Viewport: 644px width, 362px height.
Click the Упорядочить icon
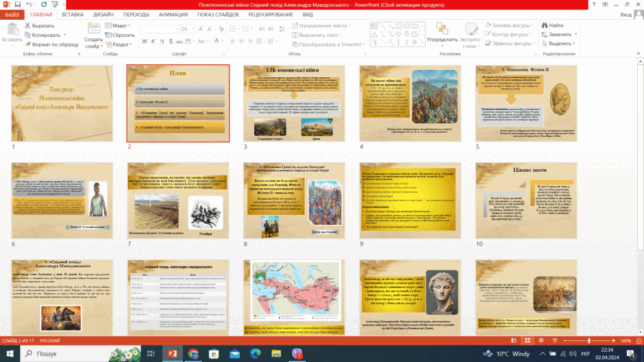click(x=442, y=29)
